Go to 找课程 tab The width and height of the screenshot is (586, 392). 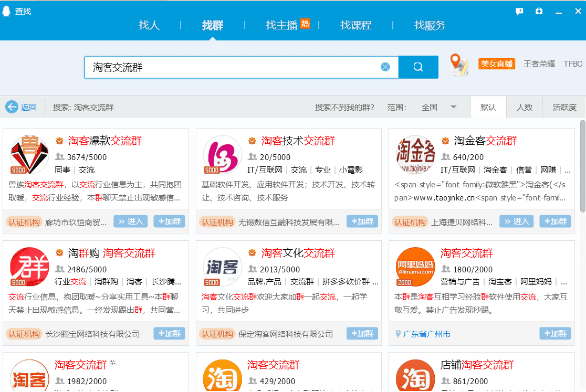tap(356, 25)
